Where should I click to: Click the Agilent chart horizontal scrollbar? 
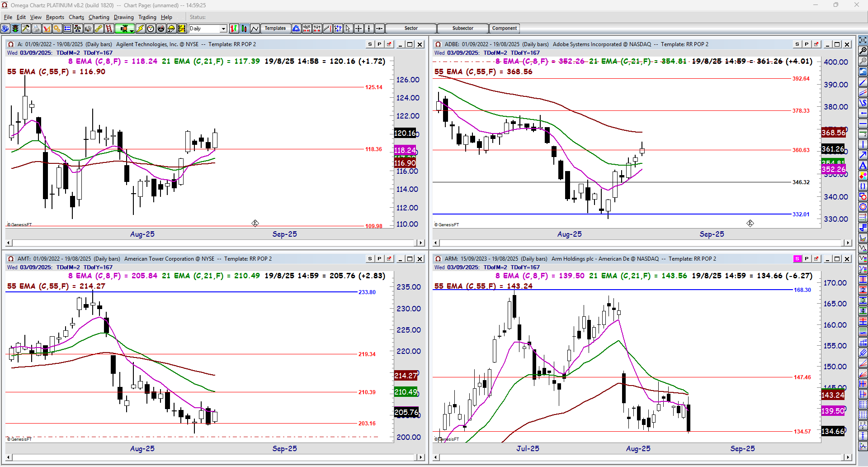point(215,243)
